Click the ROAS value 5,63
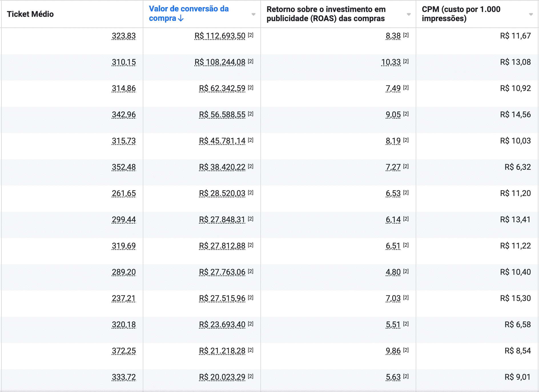This screenshot has height=392, width=539. [x=393, y=377]
